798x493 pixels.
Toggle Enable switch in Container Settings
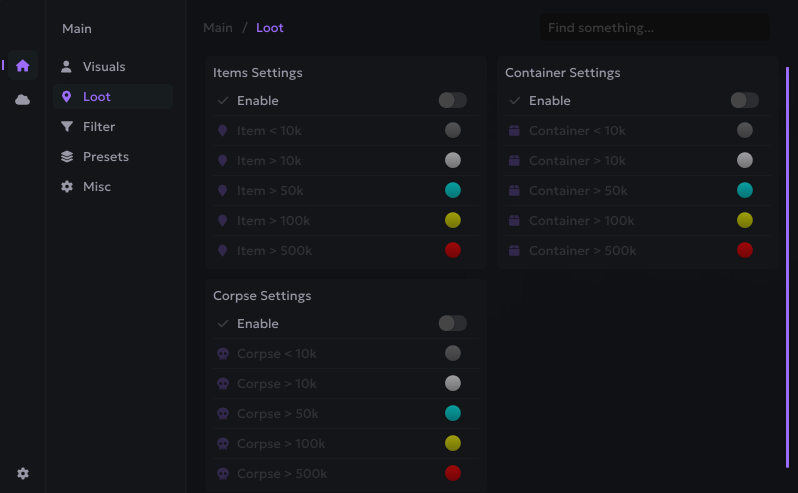click(x=744, y=101)
